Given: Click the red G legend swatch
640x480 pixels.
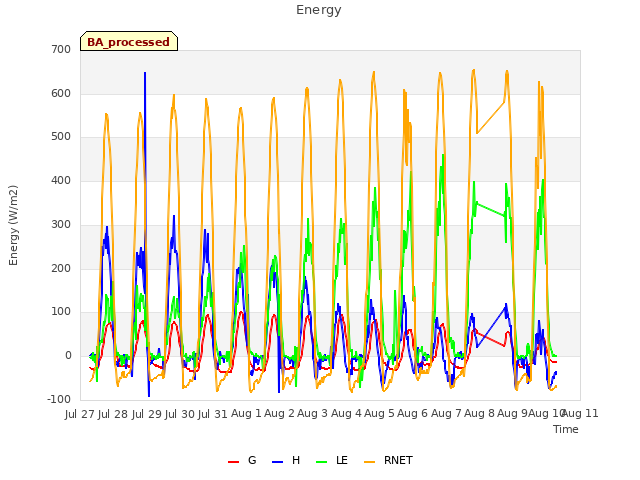Looking at the screenshot, I should [x=233, y=462].
